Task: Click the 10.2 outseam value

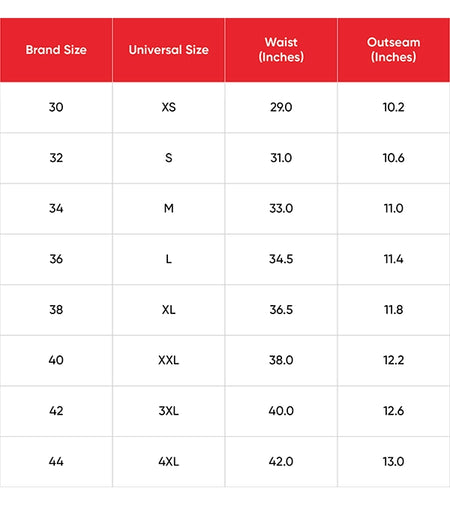Action: pyautogui.click(x=394, y=107)
